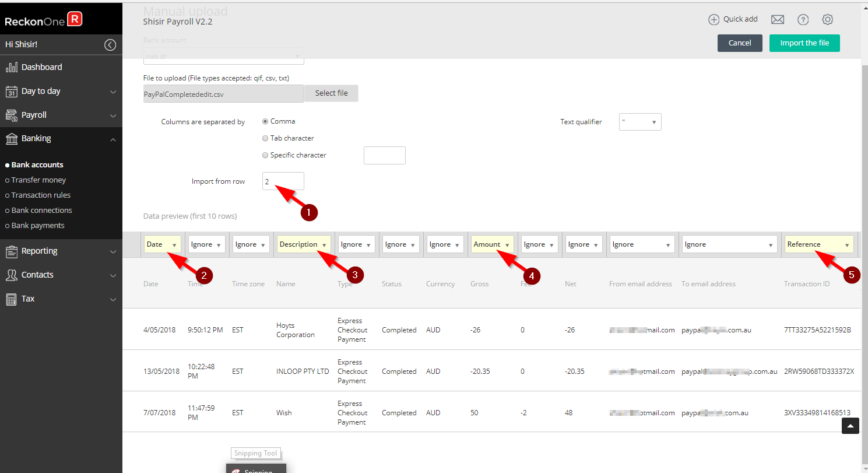This screenshot has height=473, width=868.
Task: Click transaction ID 7TT33275A5221592B
Action: [817, 330]
